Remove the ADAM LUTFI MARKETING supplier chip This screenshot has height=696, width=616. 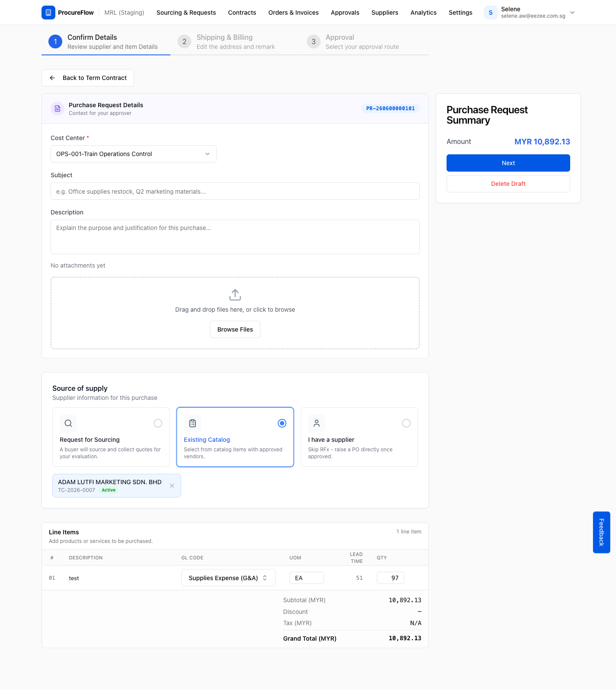(172, 485)
